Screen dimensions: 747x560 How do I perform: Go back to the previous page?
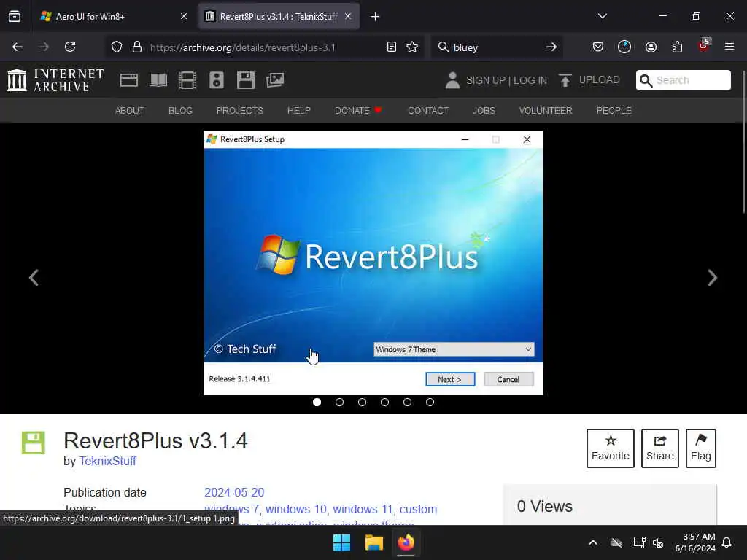point(18,47)
